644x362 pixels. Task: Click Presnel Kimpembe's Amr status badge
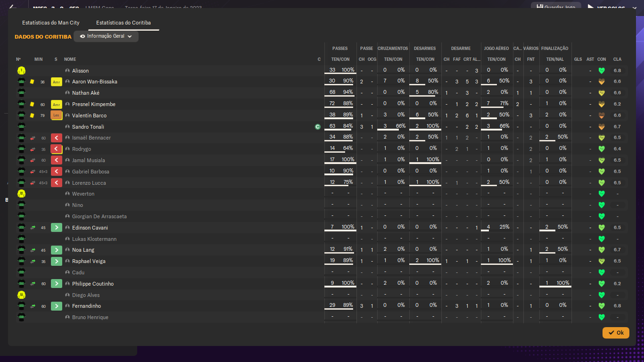click(x=57, y=105)
